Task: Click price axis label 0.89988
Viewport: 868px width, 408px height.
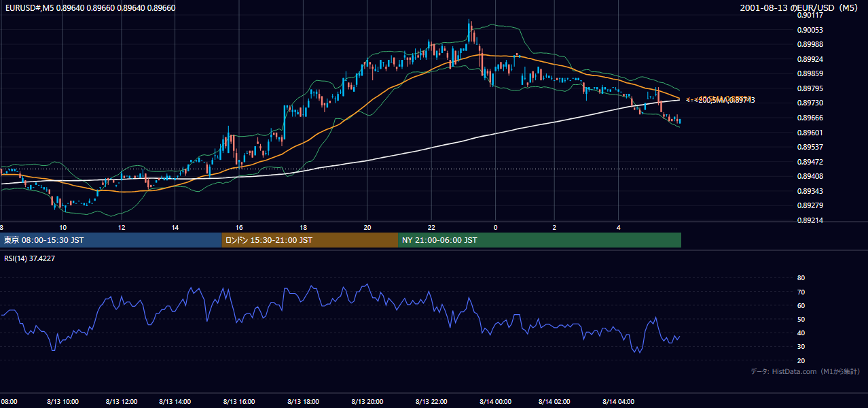Action: (810, 44)
